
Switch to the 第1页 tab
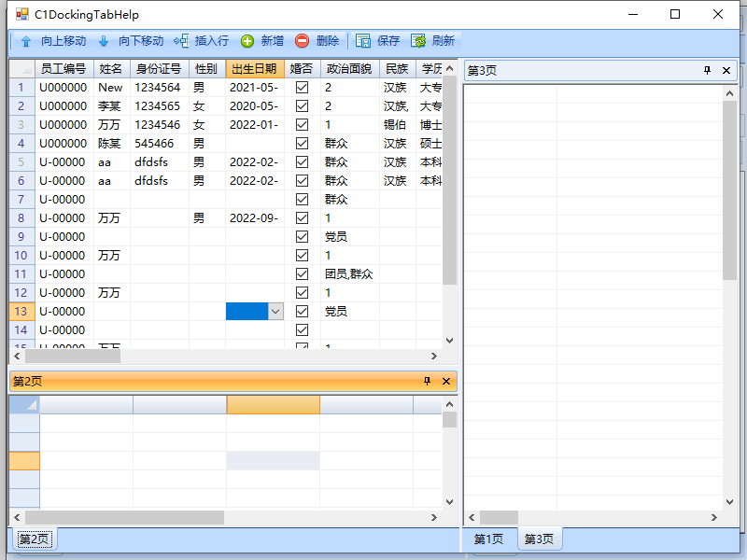point(488,539)
